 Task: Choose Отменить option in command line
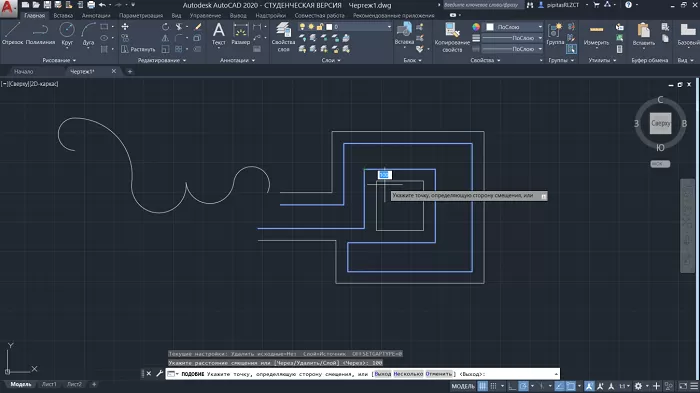439,374
